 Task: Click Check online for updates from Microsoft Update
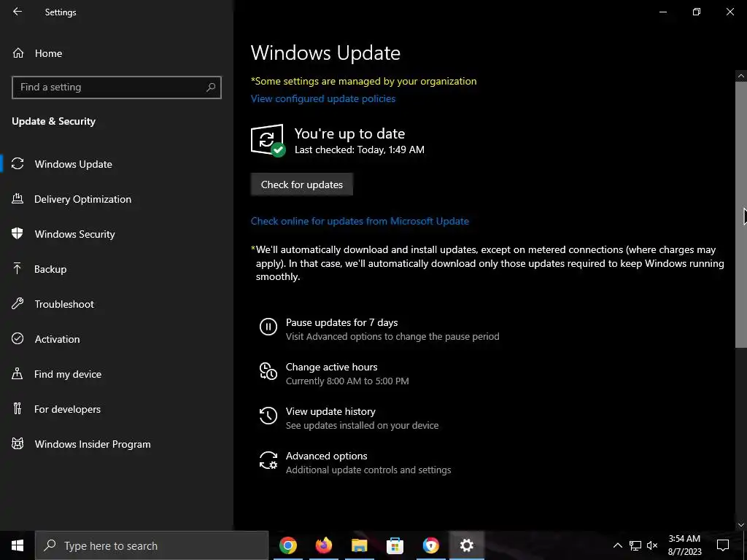pos(360,221)
